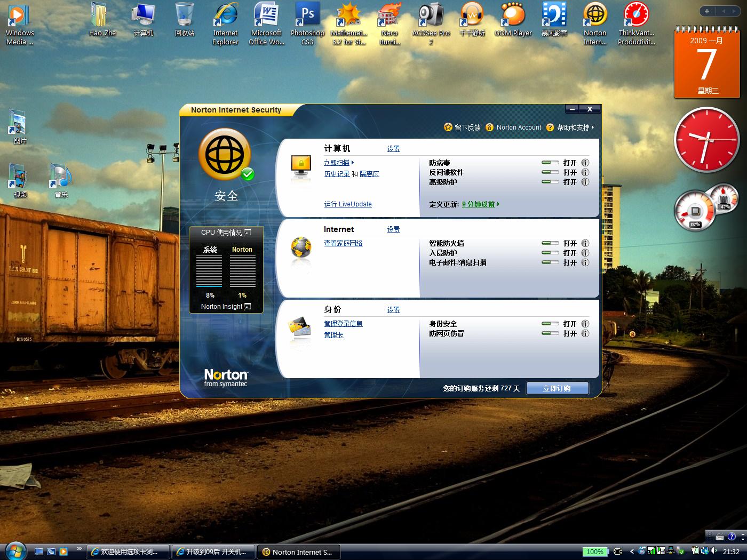Expand the Norton Insight panel

[x=248, y=306]
